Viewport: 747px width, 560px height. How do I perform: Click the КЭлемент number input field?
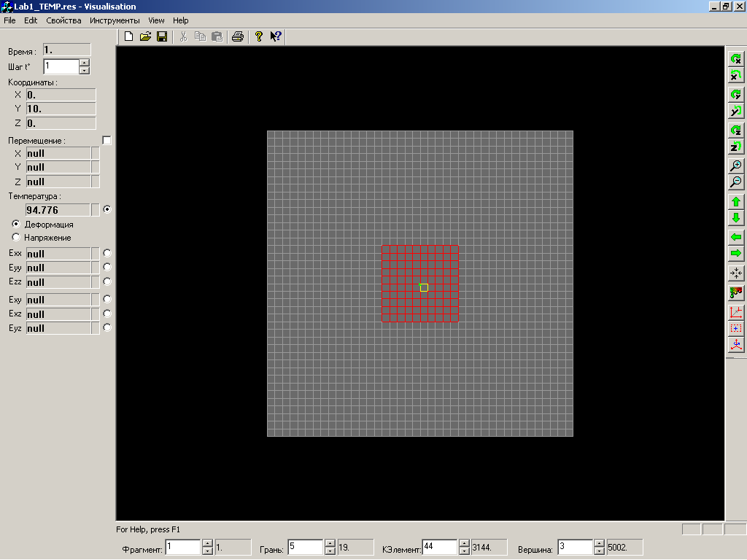click(440, 547)
